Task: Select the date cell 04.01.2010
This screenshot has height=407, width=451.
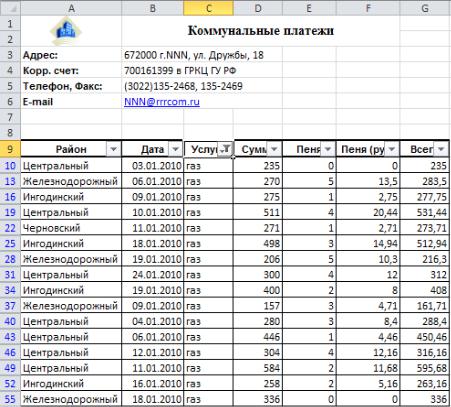Action: click(152, 321)
